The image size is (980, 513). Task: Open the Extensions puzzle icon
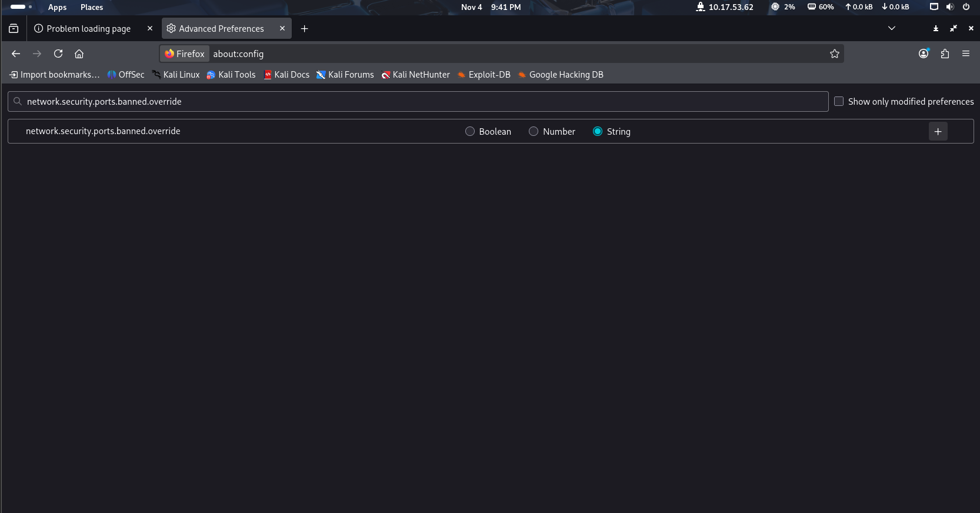pyautogui.click(x=945, y=54)
